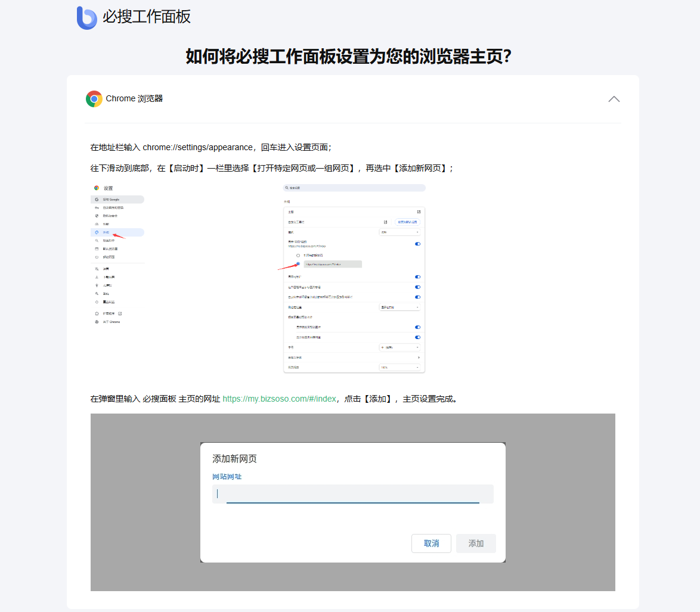Viewport: 700px width, 612px height.
Task: Toggle the show home button switch
Action: [417, 244]
